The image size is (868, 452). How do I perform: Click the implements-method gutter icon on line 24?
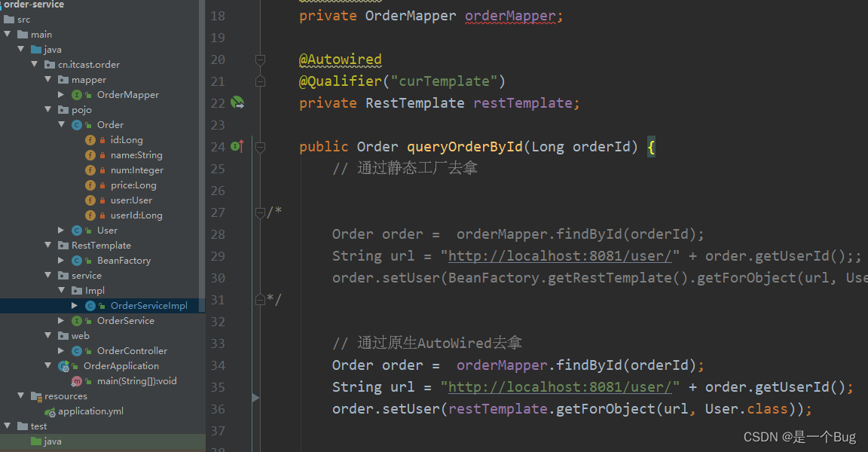(x=237, y=146)
